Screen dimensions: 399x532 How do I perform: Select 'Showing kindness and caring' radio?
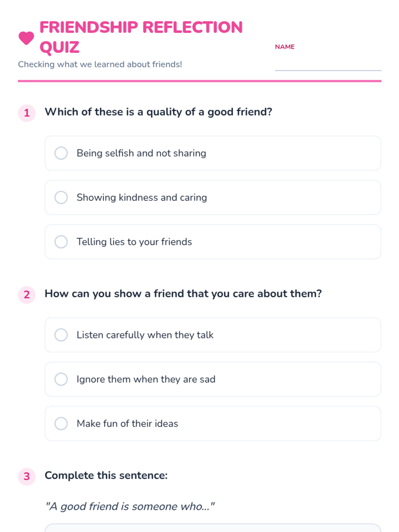[61, 198]
